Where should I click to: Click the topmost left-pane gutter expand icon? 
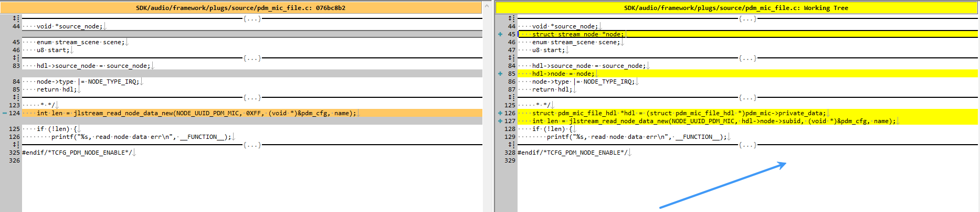[x=16, y=18]
